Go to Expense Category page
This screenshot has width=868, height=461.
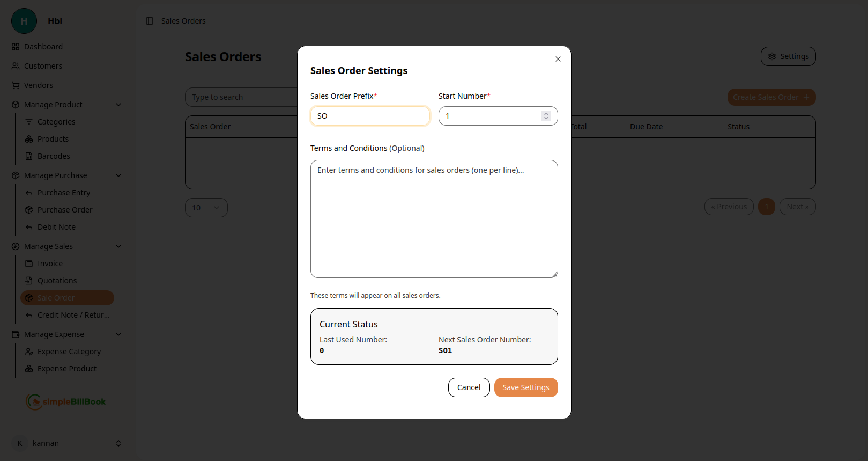click(69, 352)
